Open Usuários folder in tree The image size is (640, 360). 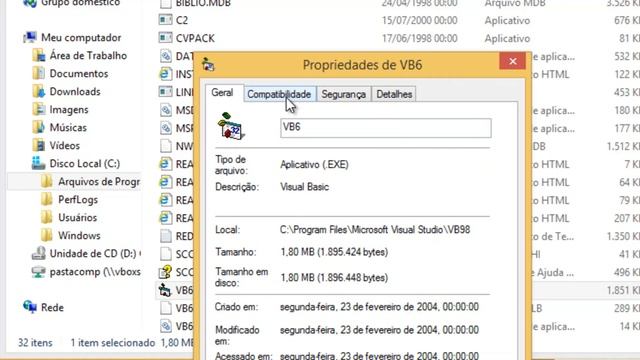coord(78,218)
